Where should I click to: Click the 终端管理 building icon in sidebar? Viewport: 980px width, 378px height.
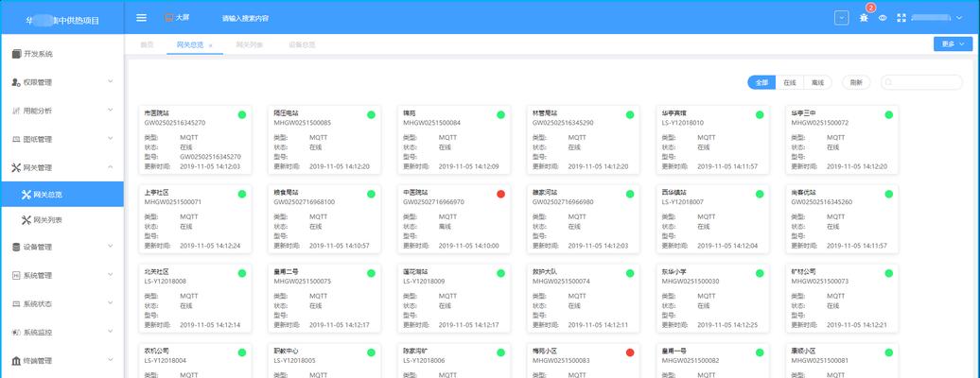tap(16, 360)
